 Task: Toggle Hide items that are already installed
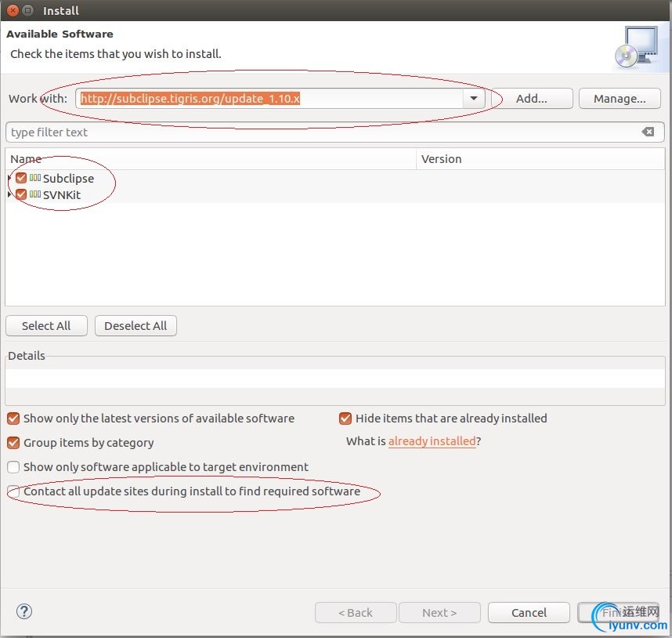(345, 419)
